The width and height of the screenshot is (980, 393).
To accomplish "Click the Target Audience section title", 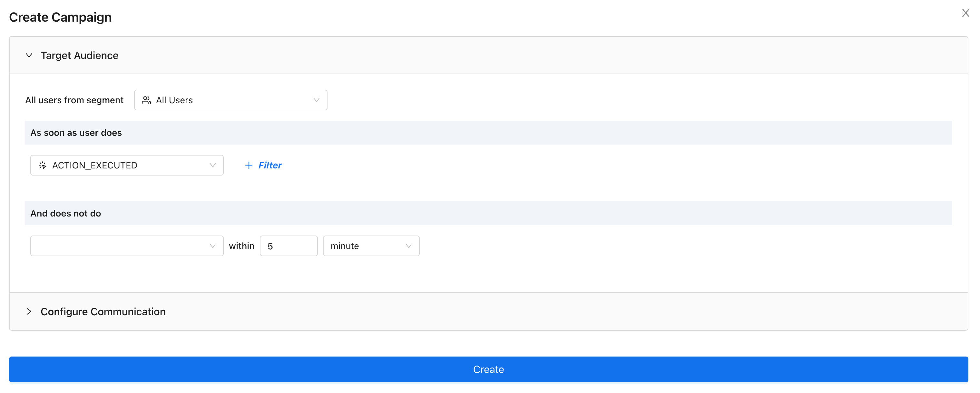I will [80, 55].
